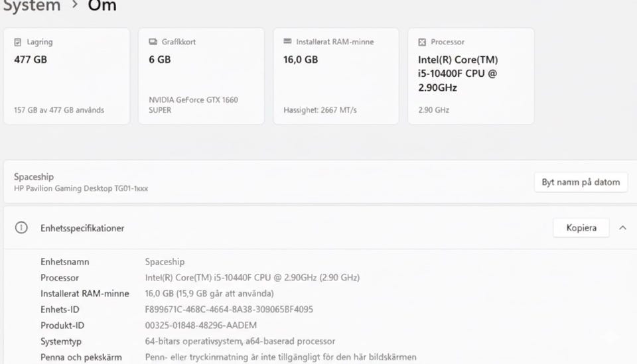
Task: Collapse the Enhetsspecifikationer section chevron
Action: tap(622, 228)
